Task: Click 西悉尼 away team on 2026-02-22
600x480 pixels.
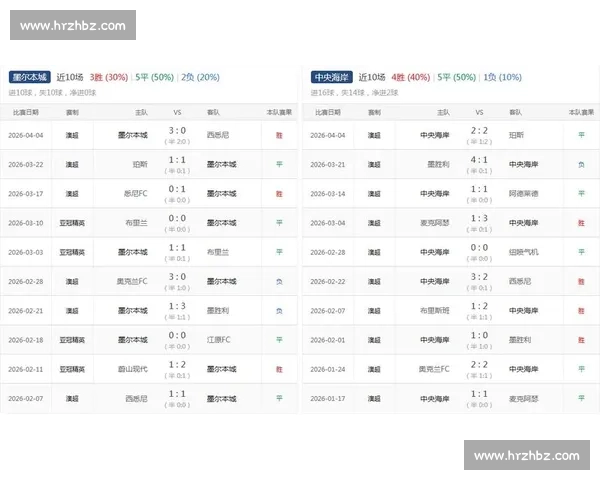Action: (520, 281)
